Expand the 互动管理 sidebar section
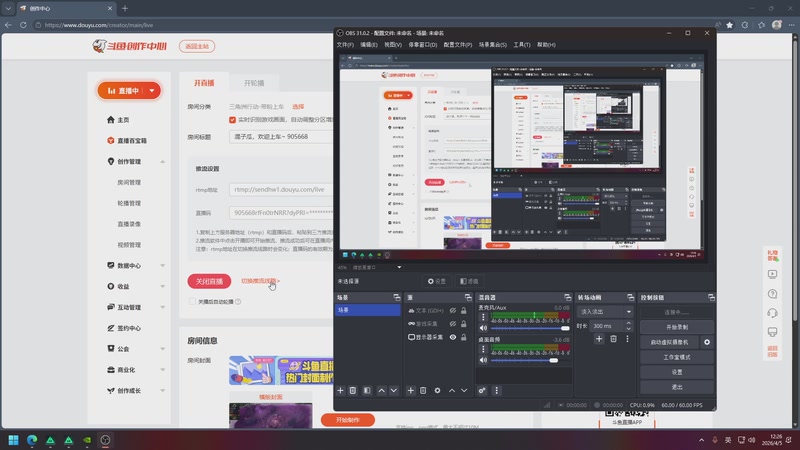The image size is (800, 450). tap(163, 308)
